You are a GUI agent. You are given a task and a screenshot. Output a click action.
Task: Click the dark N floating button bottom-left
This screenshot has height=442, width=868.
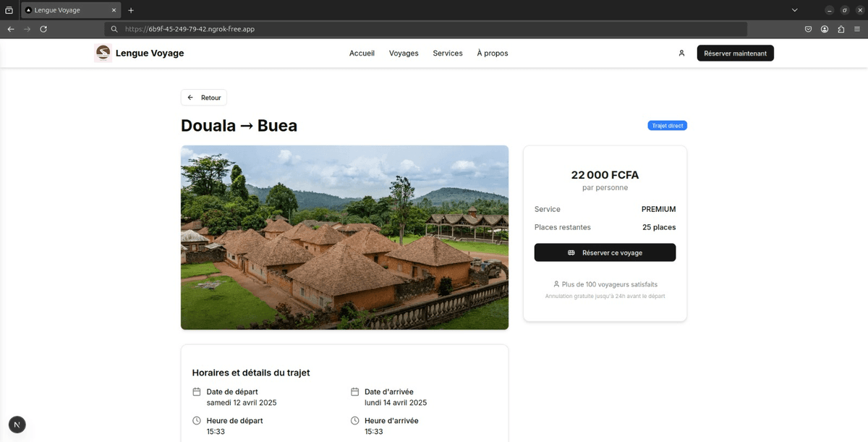17,425
